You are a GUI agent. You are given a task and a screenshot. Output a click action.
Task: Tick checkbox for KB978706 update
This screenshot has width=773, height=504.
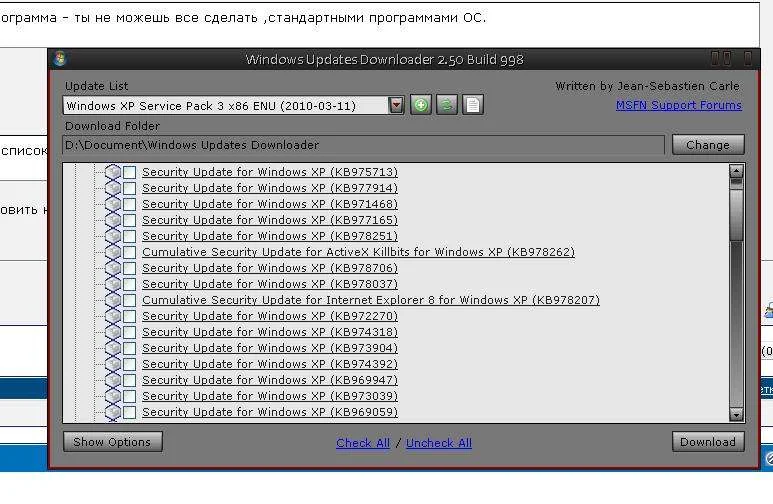pos(130,268)
